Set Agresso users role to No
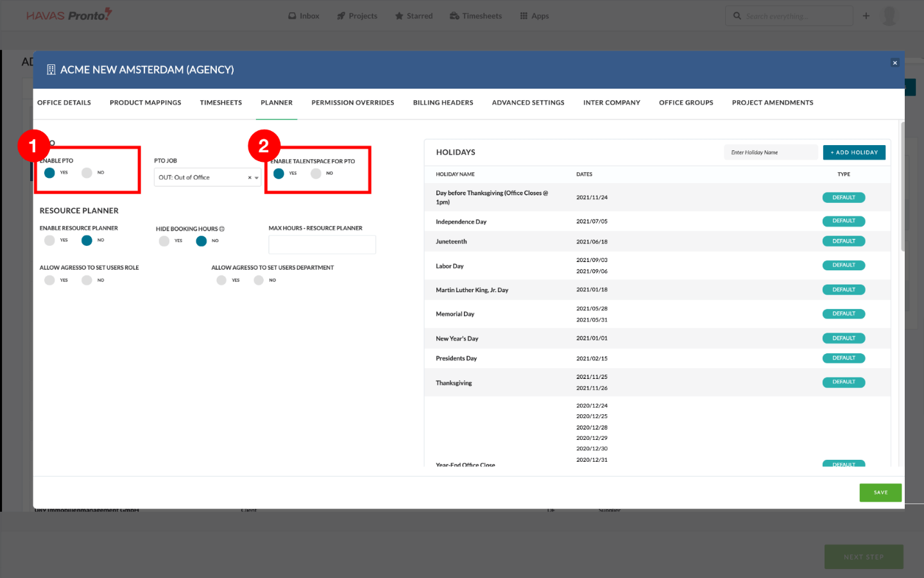The height and width of the screenshot is (578, 924). pyautogui.click(x=87, y=280)
